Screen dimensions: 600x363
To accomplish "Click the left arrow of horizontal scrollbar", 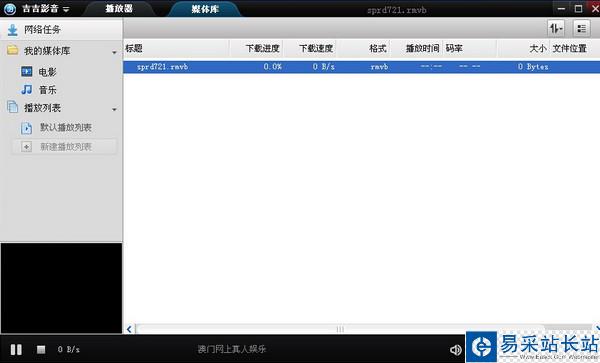I will coord(129,329).
